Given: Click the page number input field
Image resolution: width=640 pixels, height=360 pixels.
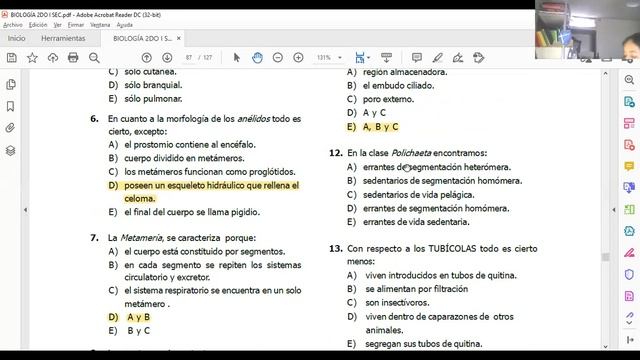Looking at the screenshot, I should [189, 58].
